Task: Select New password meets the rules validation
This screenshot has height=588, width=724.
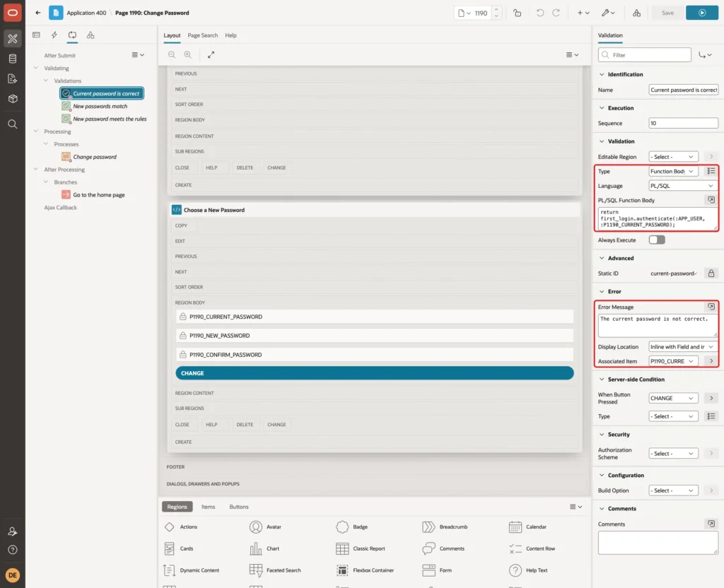Action: [110, 119]
